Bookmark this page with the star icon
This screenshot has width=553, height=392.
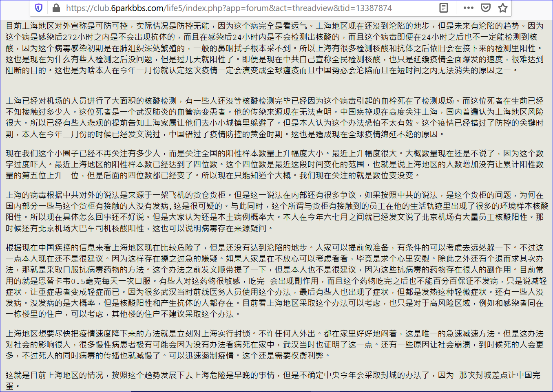(503, 8)
